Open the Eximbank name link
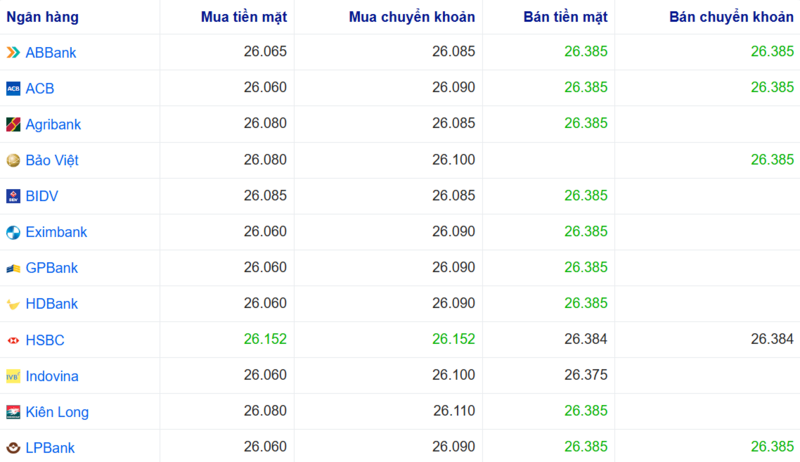 56,232
